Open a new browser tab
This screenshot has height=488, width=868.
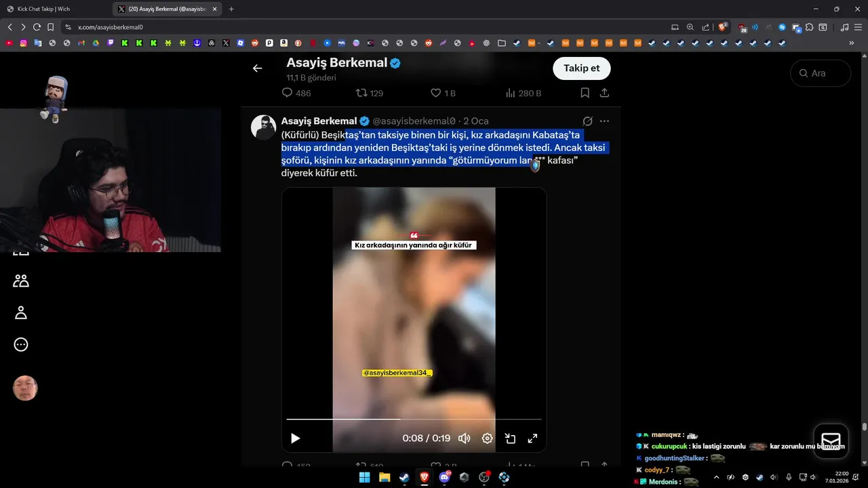point(231,9)
